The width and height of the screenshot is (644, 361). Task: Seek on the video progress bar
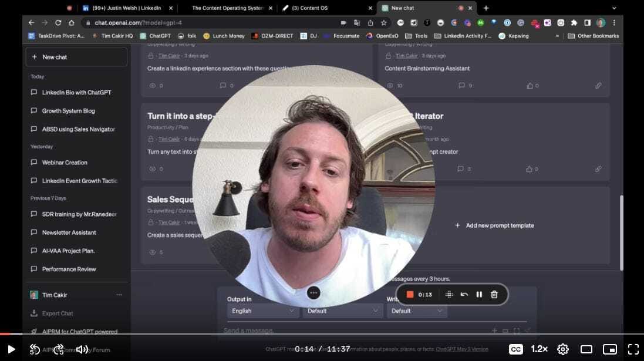[x=322, y=334]
